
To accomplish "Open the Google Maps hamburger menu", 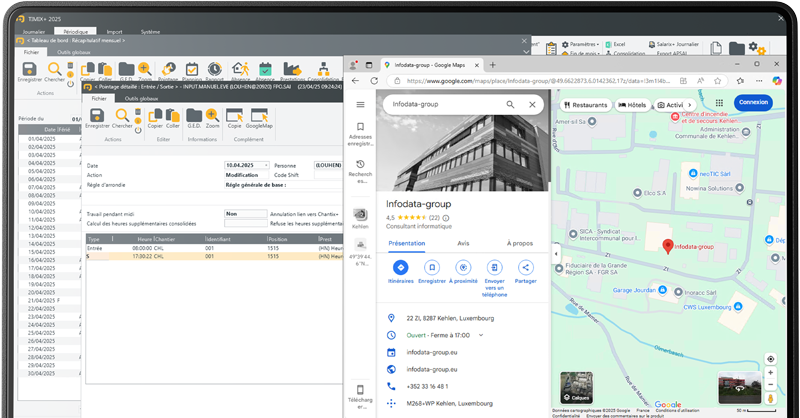I will pyautogui.click(x=360, y=104).
